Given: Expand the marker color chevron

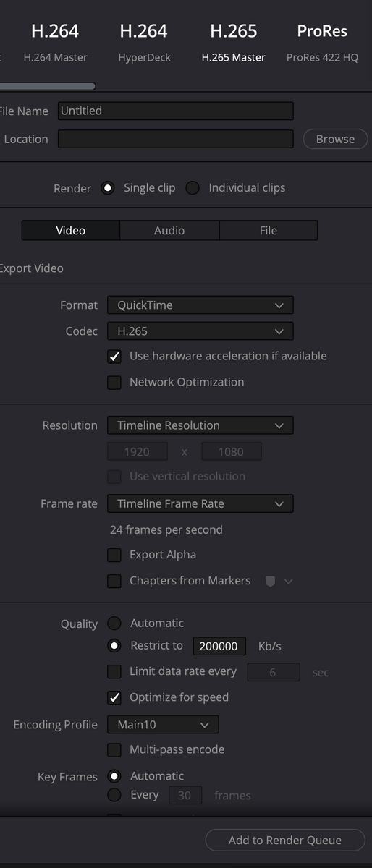Looking at the screenshot, I should [288, 581].
